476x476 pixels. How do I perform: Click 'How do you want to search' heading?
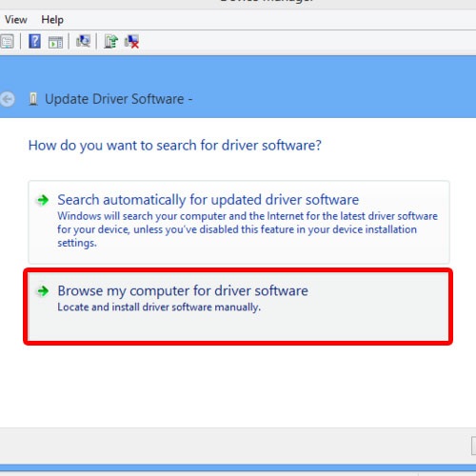coord(175,146)
